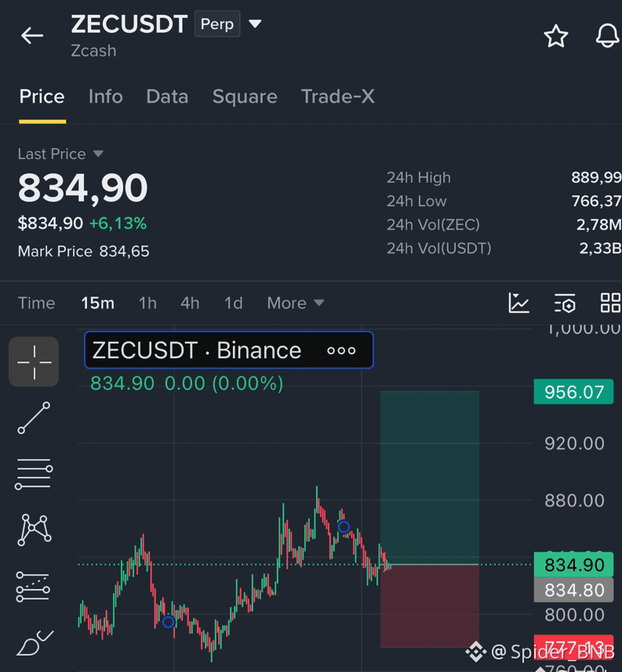Click the 24h Low value 766,37
The image size is (622, 672).
(596, 201)
